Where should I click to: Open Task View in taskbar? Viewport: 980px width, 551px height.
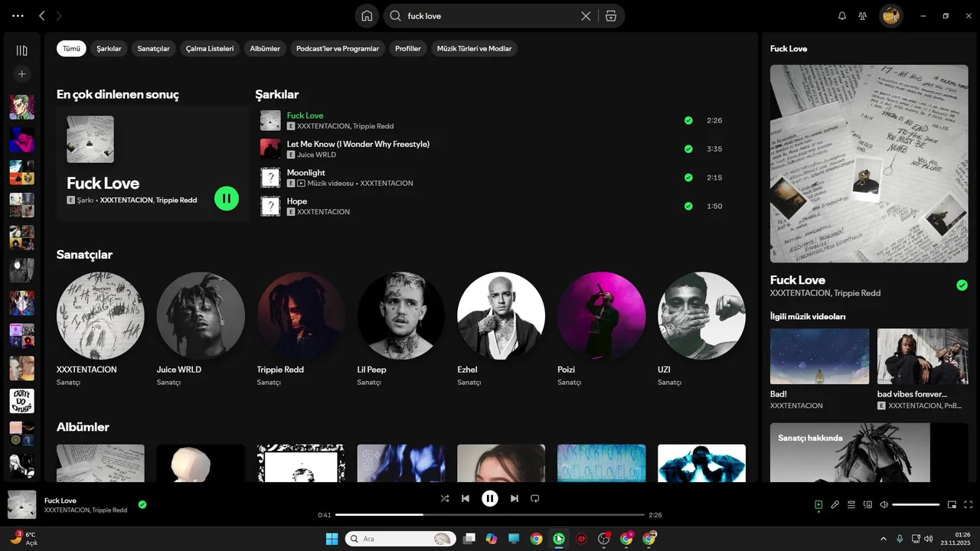coord(469,539)
